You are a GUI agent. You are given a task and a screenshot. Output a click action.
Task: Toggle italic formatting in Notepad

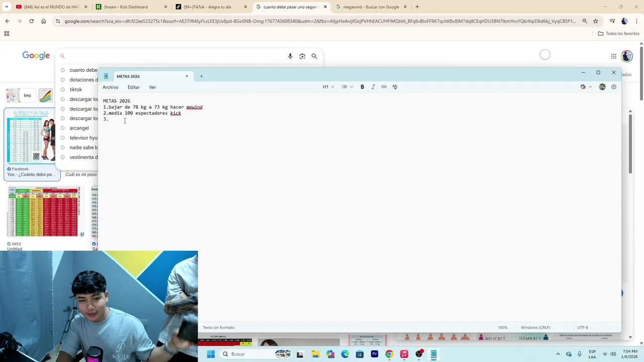373,87
